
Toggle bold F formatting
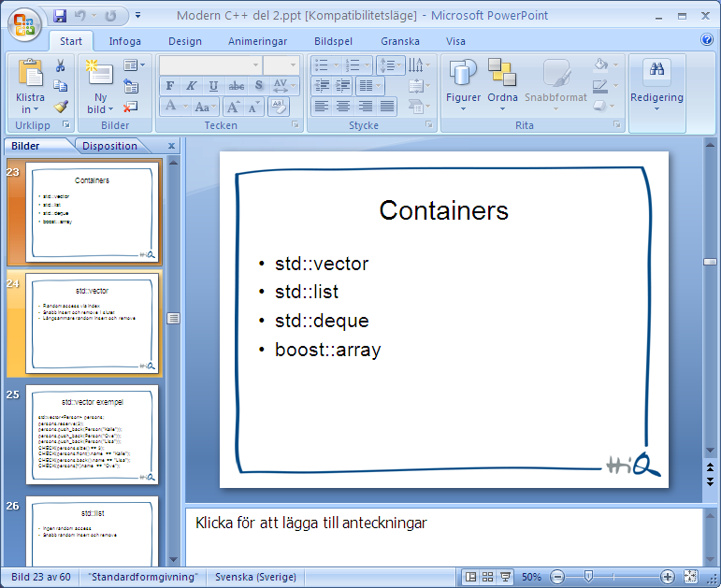point(169,85)
